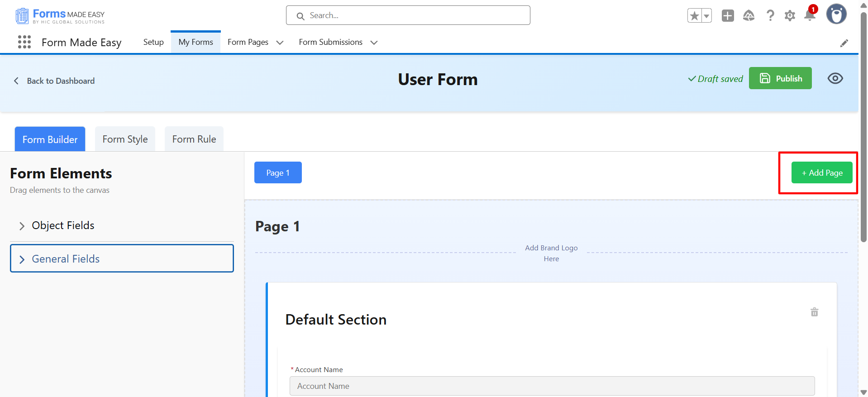Open the Form Submissions dropdown chevron
The height and width of the screenshot is (397, 868).
[374, 43]
